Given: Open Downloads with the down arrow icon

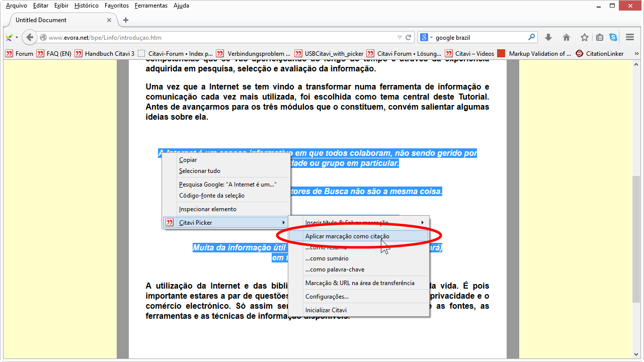Looking at the screenshot, I should pyautogui.click(x=548, y=37).
